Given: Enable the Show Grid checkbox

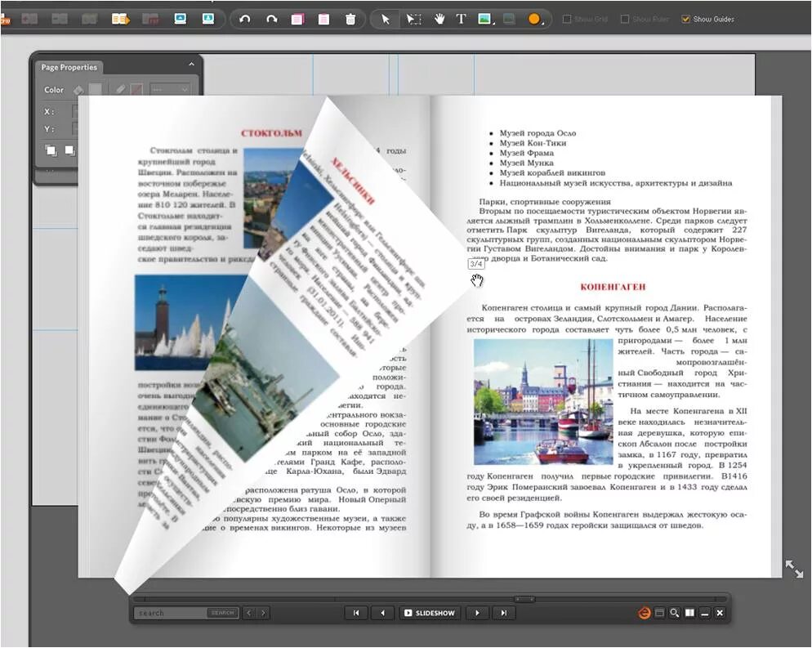Looking at the screenshot, I should pos(567,19).
